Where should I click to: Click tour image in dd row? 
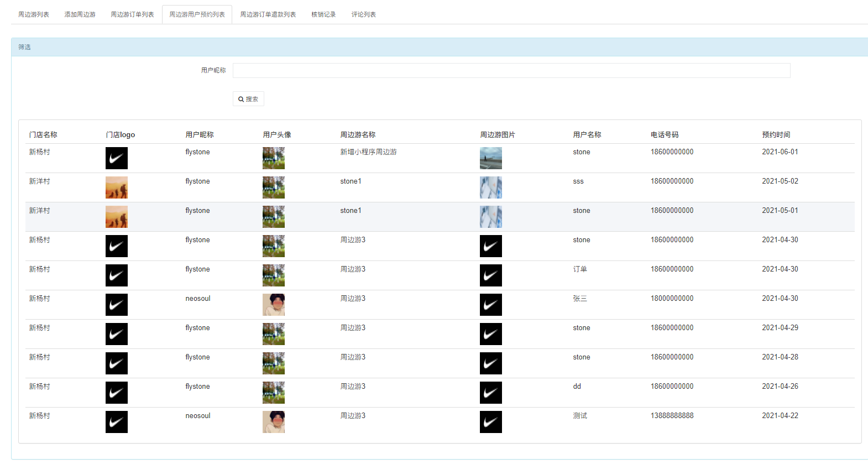click(x=491, y=393)
